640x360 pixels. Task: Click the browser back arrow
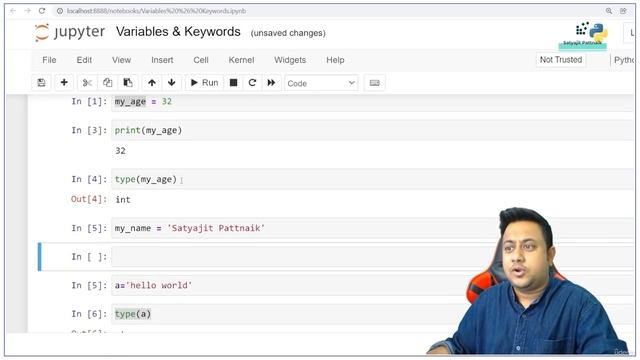pyautogui.click(x=13, y=11)
